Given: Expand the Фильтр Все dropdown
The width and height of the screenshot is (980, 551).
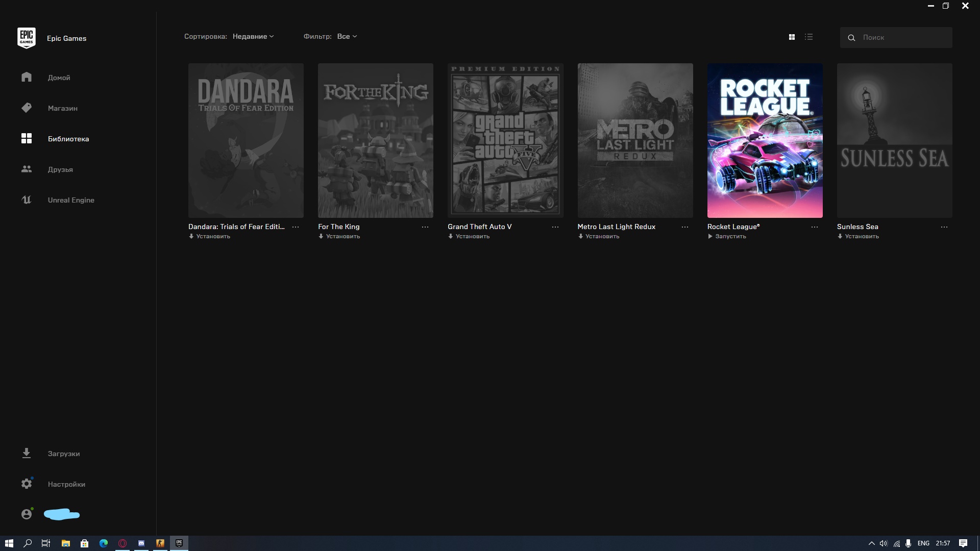Looking at the screenshot, I should tap(347, 36).
